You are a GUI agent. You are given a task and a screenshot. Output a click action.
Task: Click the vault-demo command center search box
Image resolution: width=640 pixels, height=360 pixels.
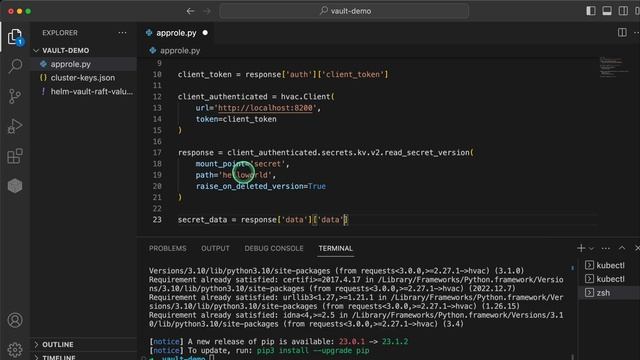[344, 11]
